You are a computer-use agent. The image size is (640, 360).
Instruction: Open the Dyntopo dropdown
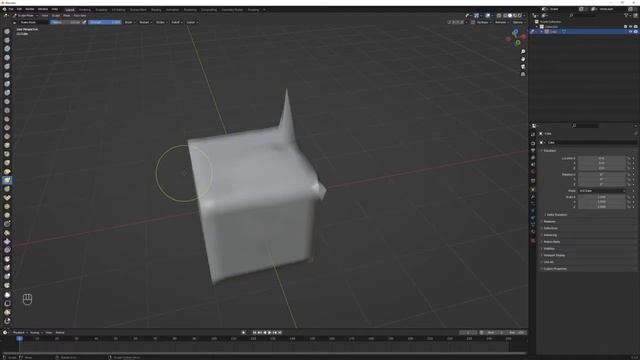click(x=484, y=22)
